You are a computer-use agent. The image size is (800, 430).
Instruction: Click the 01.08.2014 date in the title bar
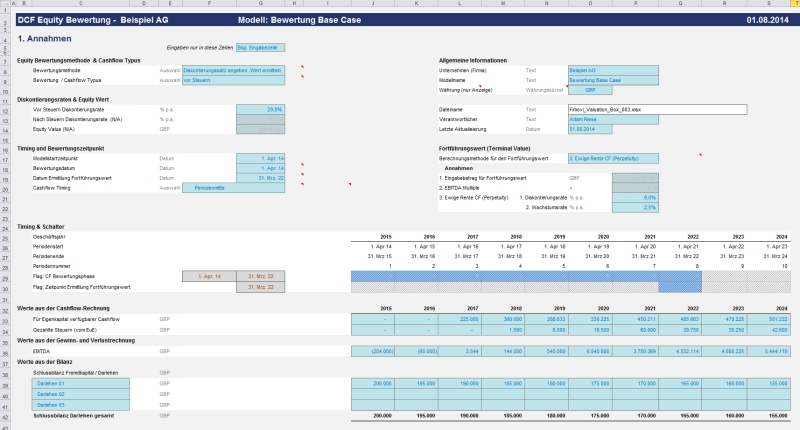click(x=766, y=19)
